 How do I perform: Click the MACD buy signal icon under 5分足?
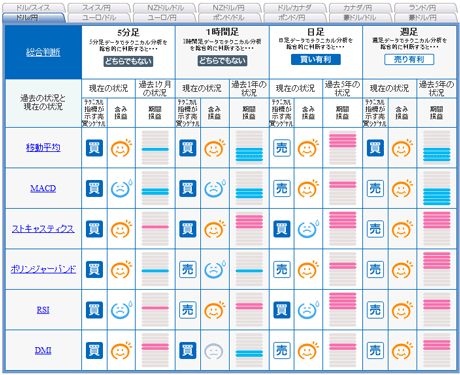click(94, 189)
